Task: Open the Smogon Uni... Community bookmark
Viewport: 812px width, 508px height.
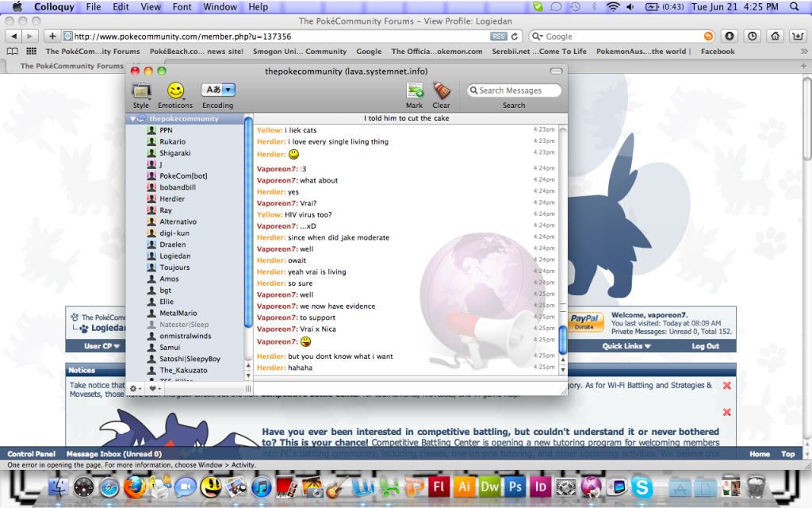Action: (300, 52)
